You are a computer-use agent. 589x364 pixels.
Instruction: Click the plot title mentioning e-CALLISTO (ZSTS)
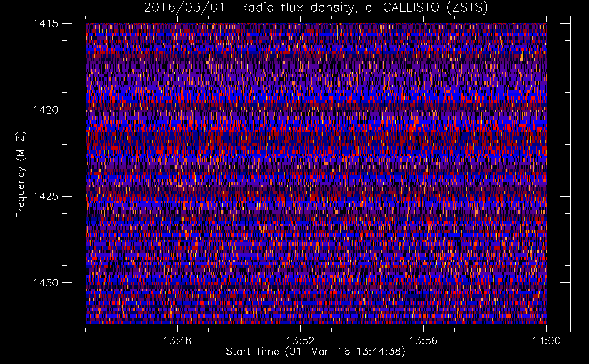click(316, 8)
